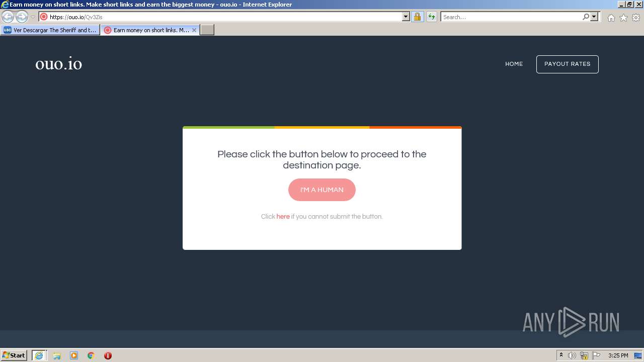This screenshot has width=644, height=362.
Task: Click inside the Search box
Action: pos(511,17)
